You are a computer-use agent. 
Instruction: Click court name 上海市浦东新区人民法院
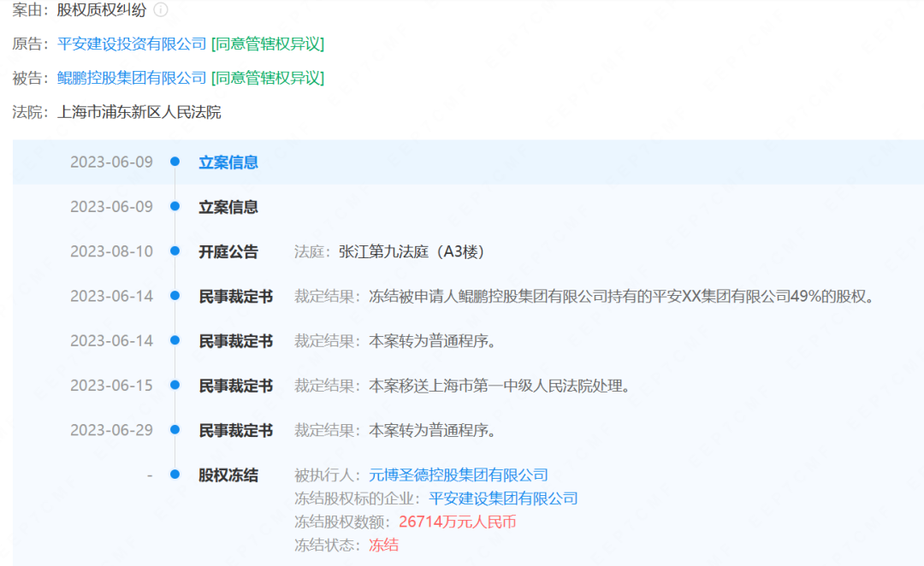[x=139, y=112]
